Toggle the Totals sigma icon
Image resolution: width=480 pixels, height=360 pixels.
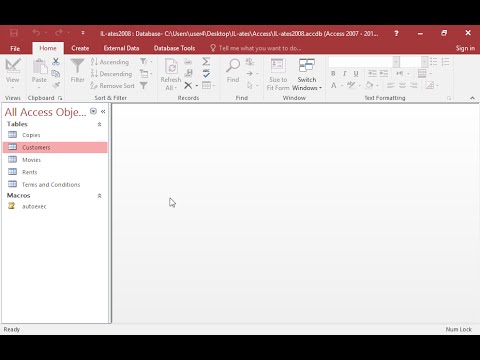(206, 61)
